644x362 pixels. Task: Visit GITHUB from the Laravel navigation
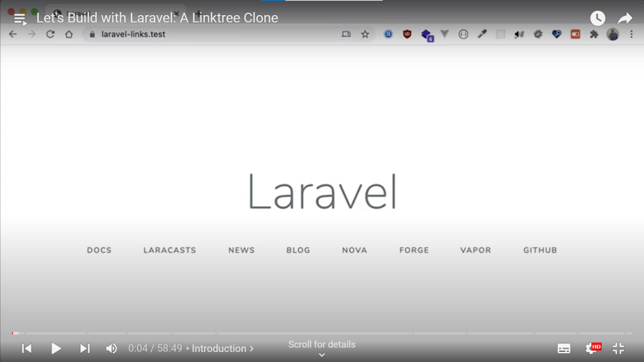(540, 250)
